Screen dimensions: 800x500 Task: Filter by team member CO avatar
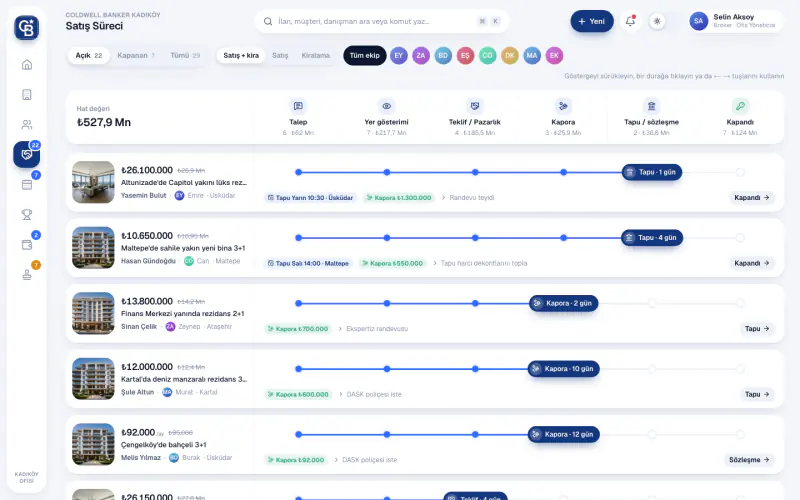click(x=487, y=56)
